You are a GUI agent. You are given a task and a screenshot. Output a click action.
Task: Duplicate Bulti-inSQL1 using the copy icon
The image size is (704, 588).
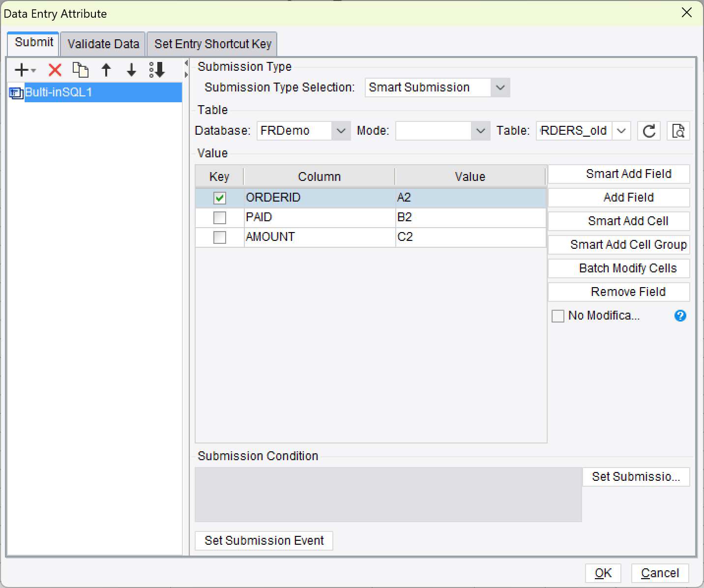(x=80, y=70)
